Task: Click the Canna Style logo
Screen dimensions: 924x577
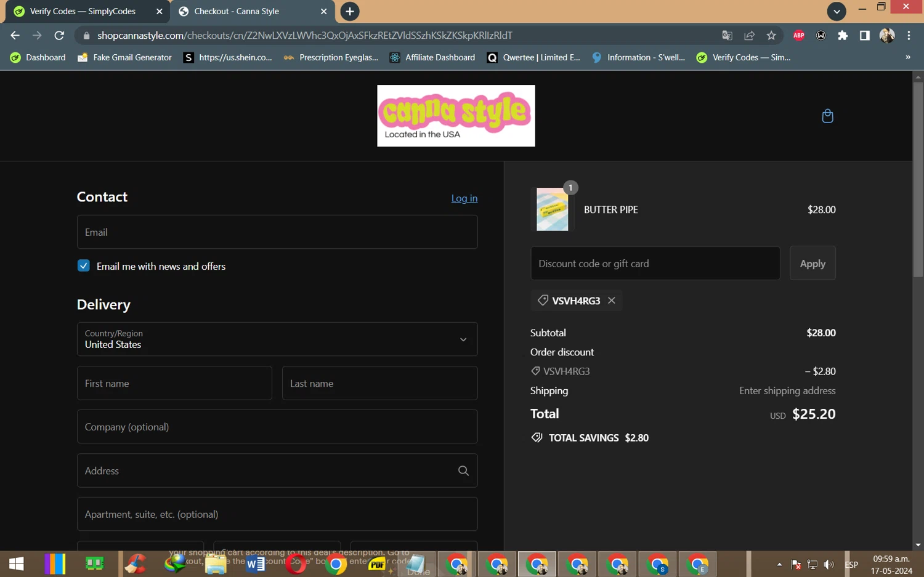Action: tap(456, 116)
